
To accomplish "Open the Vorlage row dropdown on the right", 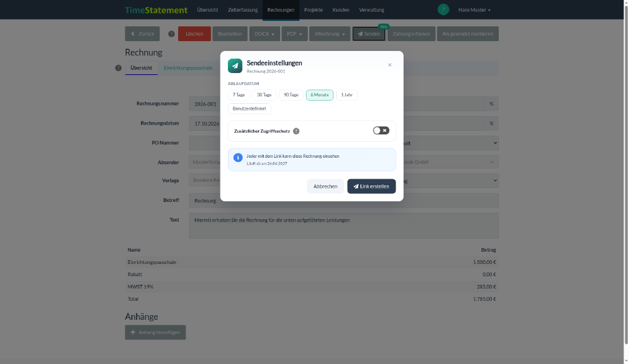I will coord(450,181).
